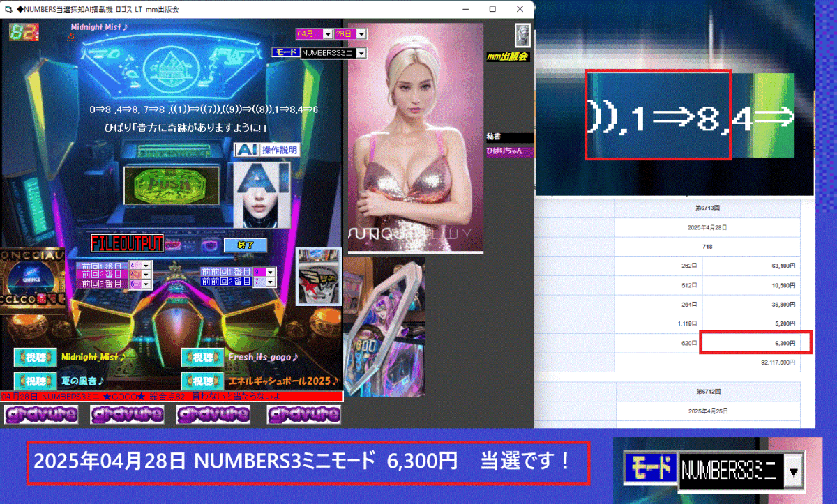This screenshot has height=504, width=837.
Task: Click the 夏の風音♪ song title
Action: click(x=83, y=381)
